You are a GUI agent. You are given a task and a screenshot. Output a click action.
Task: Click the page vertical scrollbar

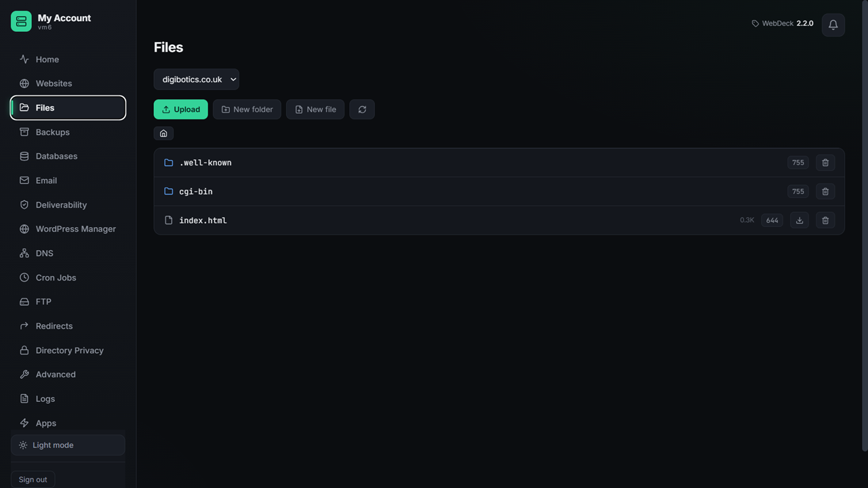click(865, 226)
